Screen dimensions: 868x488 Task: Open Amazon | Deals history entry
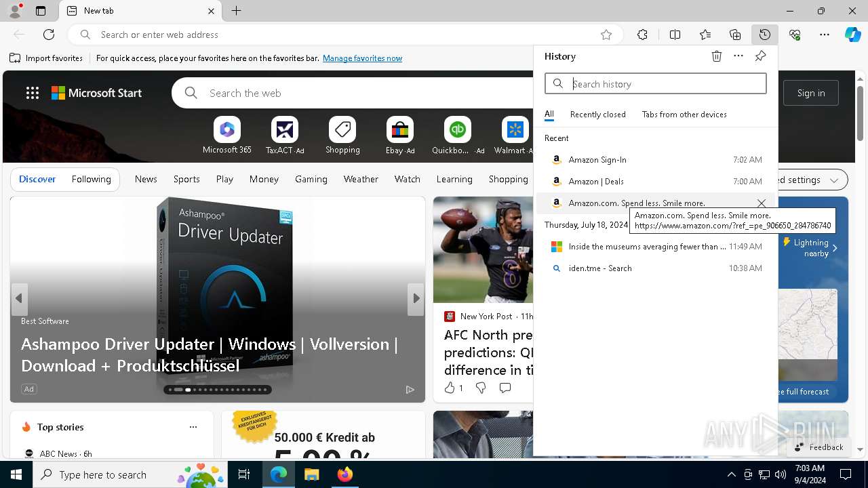(656, 182)
